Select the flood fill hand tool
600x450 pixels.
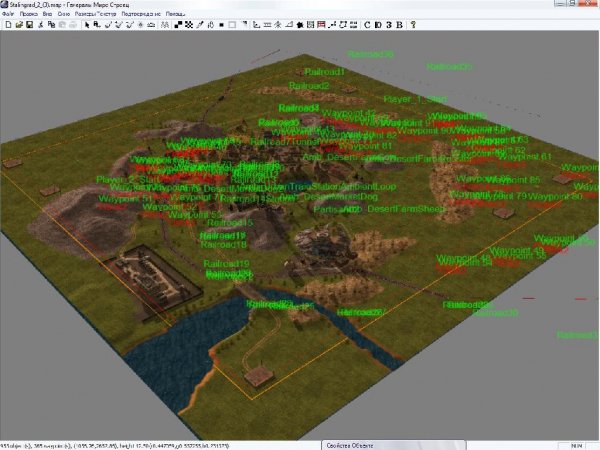pos(210,25)
